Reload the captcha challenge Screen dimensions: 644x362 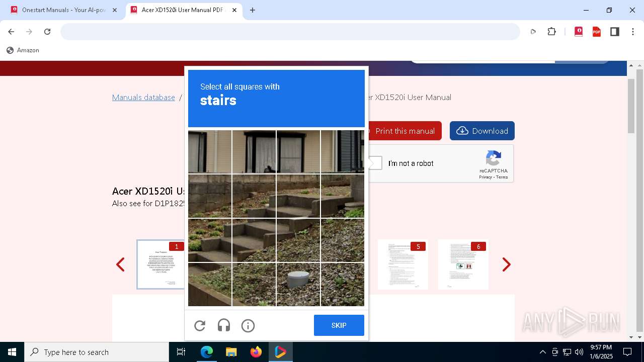pos(200,326)
